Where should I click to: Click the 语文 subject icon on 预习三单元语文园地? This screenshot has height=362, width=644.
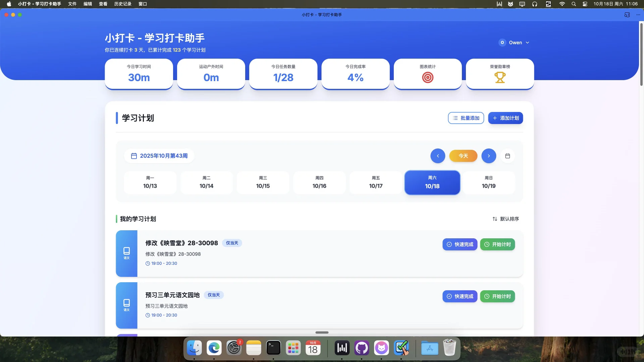tap(127, 305)
